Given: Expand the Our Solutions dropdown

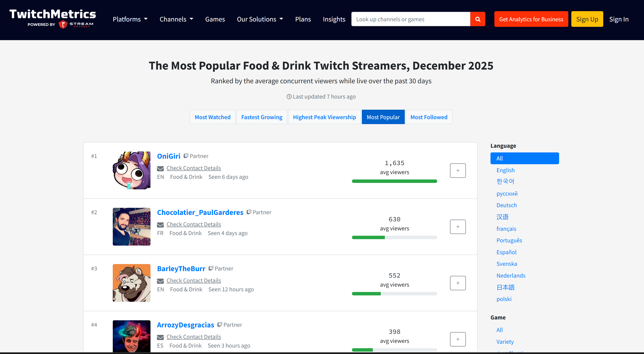Looking at the screenshot, I should [x=260, y=19].
